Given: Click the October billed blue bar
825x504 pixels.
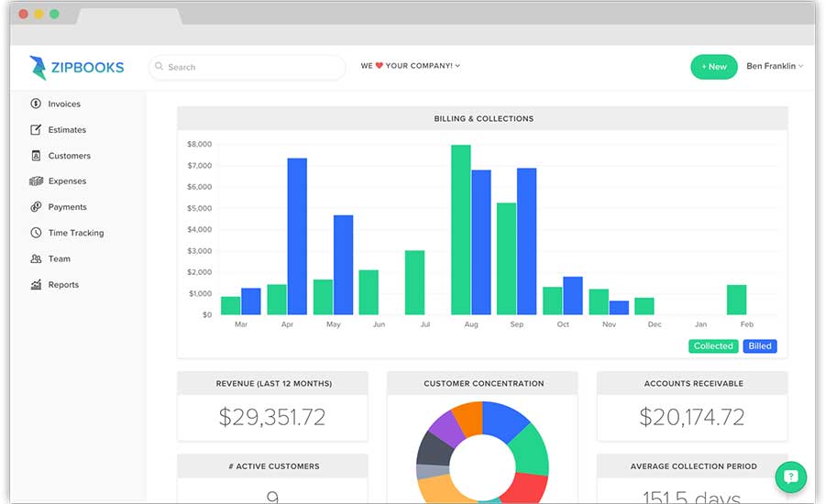Looking at the screenshot, I should pyautogui.click(x=573, y=296).
